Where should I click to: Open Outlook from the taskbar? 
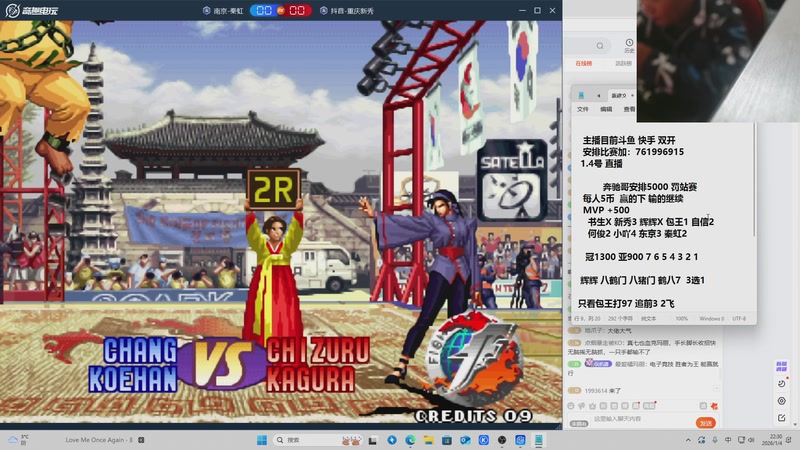tap(465, 440)
